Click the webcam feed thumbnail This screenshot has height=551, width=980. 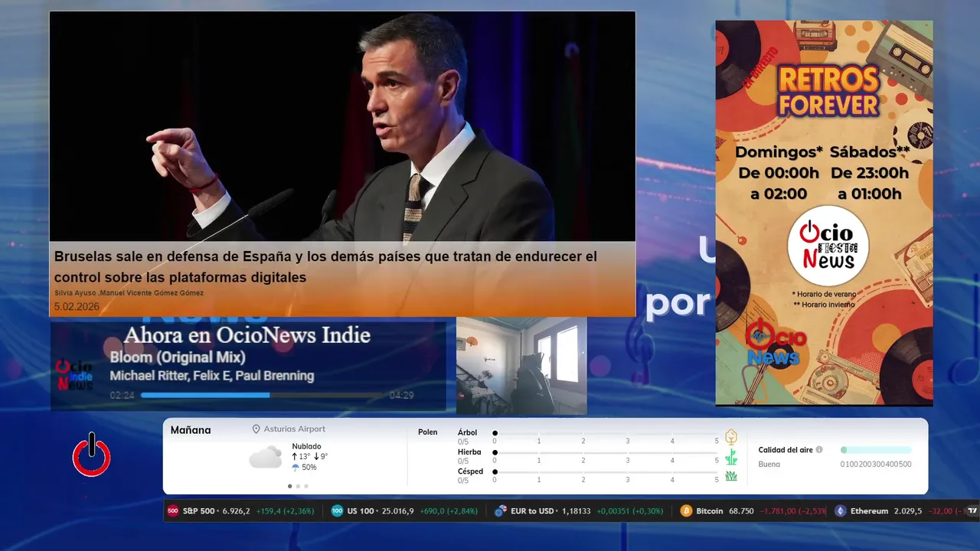pyautogui.click(x=521, y=366)
